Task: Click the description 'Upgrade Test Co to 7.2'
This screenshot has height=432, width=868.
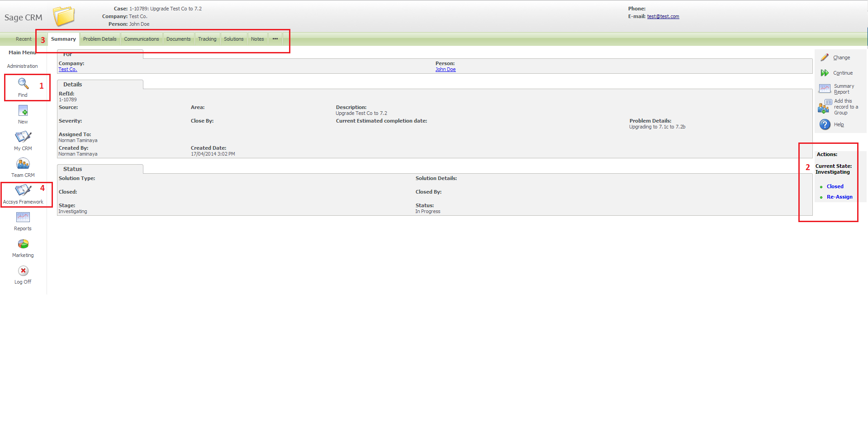Action: coord(361,114)
